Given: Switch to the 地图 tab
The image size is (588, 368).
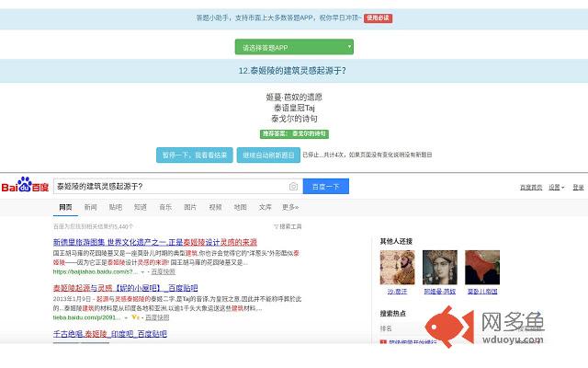Looking at the screenshot, I should point(240,207).
